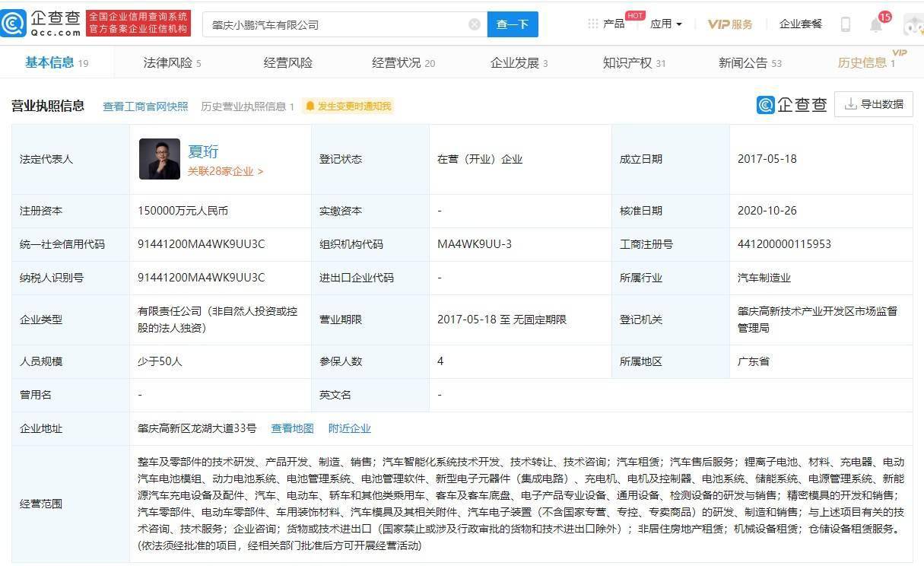
Task: Select 登记状态 在营（开业）企业 value
Action: click(480, 159)
